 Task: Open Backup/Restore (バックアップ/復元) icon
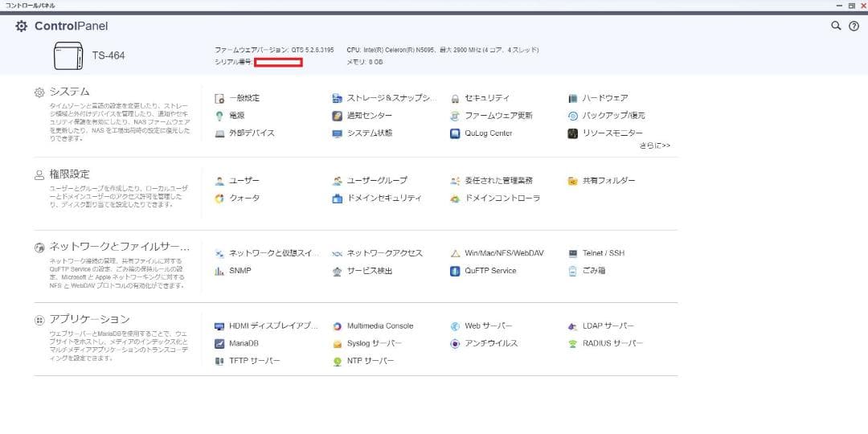pos(573,116)
